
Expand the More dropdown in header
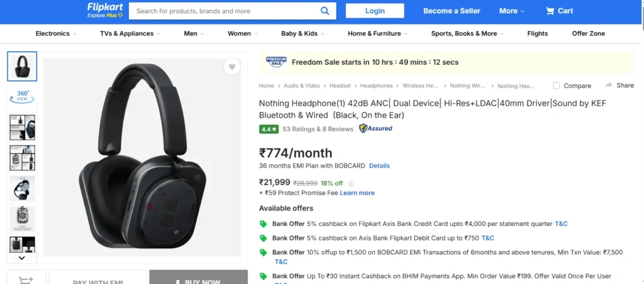[512, 11]
